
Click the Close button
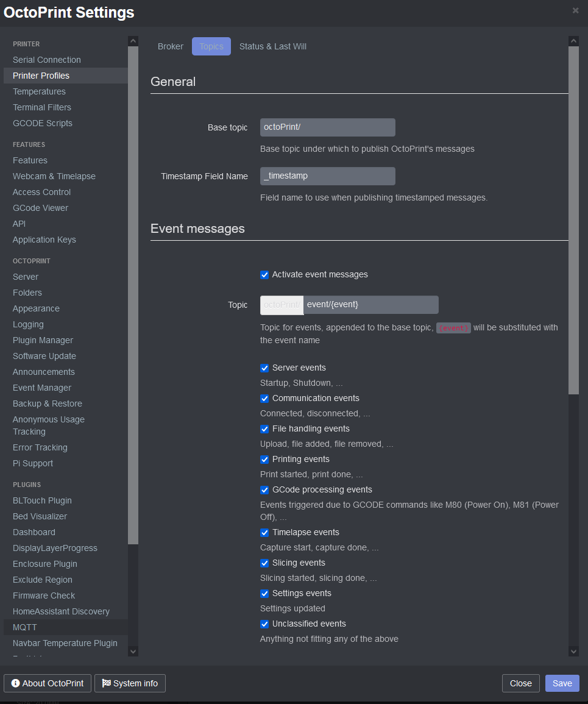tap(521, 683)
